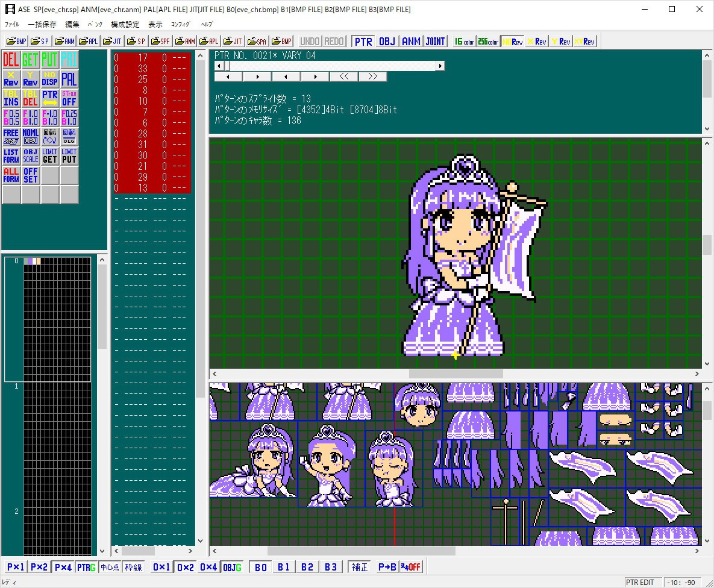The image size is (714, 588).
Task: Toggle the PTRG pattern grid button
Action: pos(86,567)
